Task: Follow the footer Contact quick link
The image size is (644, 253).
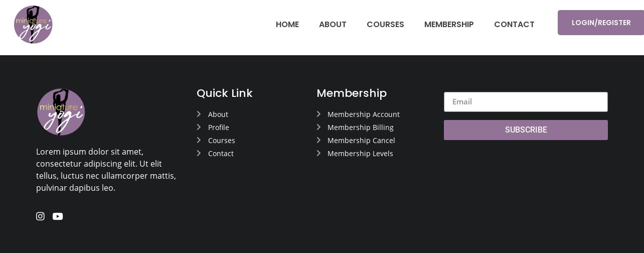Action: [221, 154]
